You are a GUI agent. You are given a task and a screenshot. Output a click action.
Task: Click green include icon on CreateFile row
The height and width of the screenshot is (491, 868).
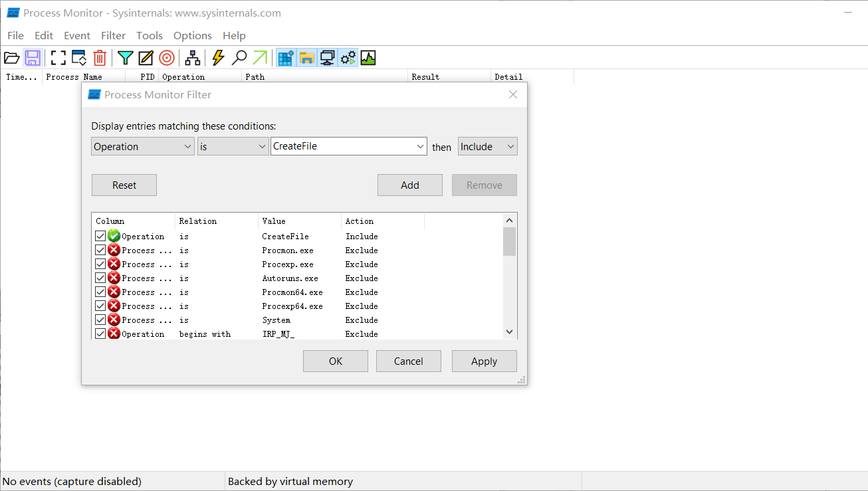tap(114, 236)
